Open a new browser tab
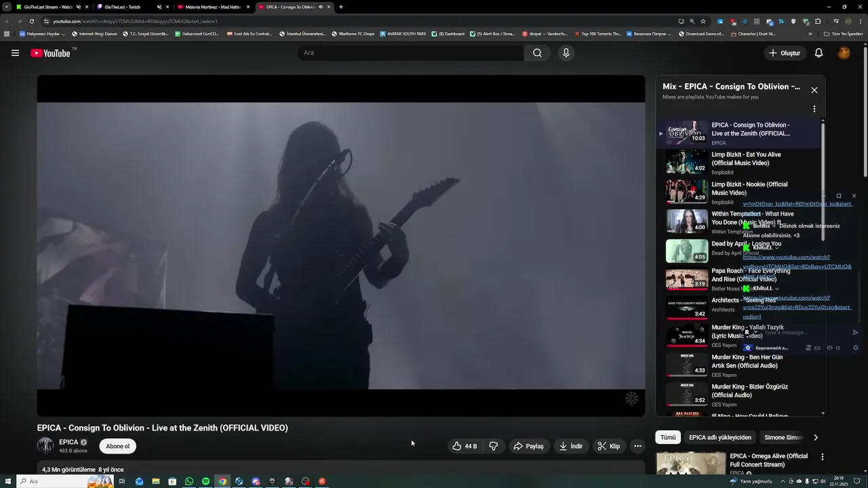The height and width of the screenshot is (488, 868). pos(340,7)
